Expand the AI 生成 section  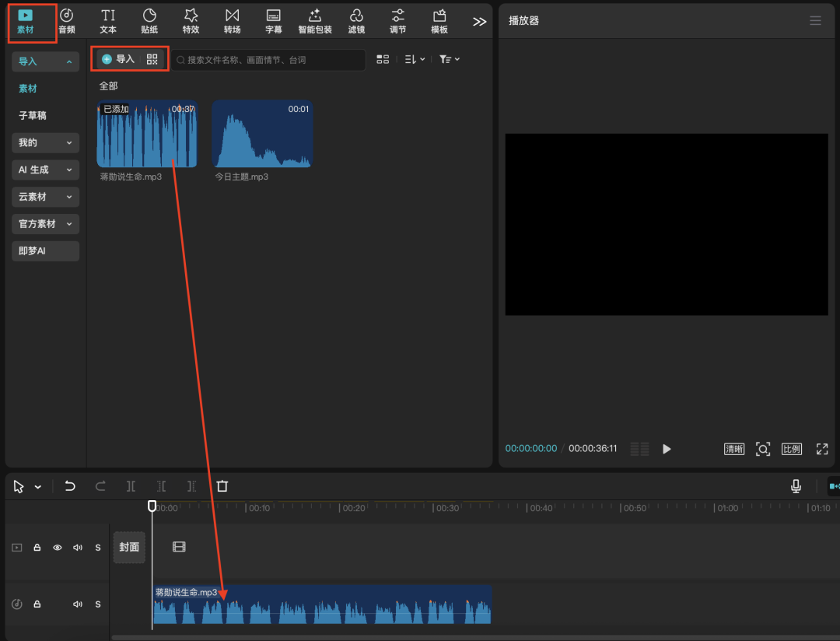(x=45, y=170)
